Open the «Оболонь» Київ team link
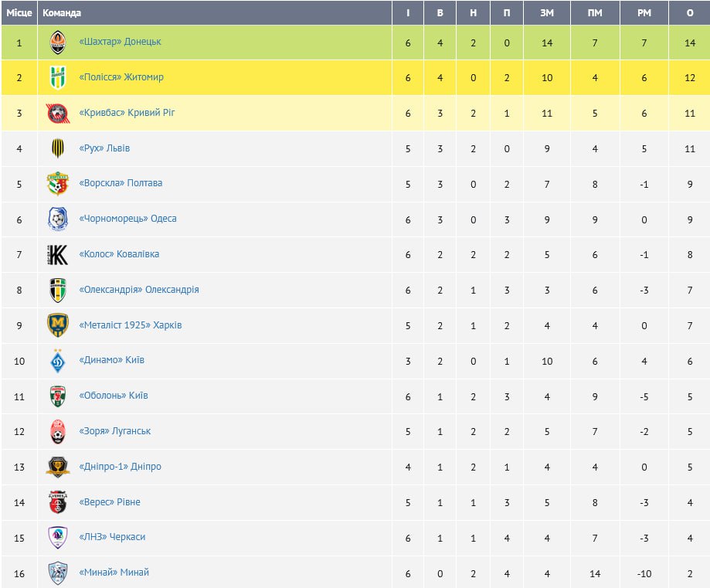710x588 pixels. 114,396
